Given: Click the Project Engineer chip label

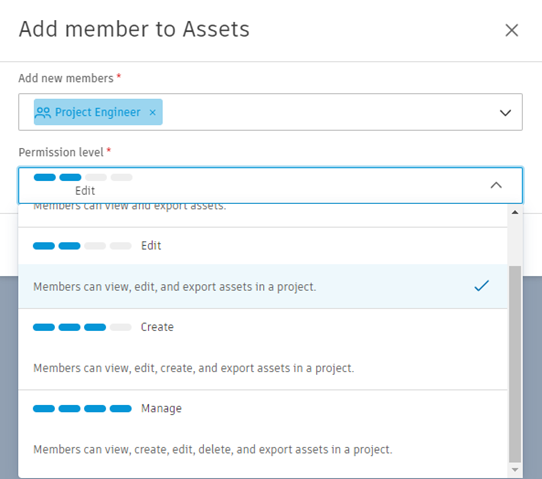Looking at the screenshot, I should pyautogui.click(x=98, y=112).
